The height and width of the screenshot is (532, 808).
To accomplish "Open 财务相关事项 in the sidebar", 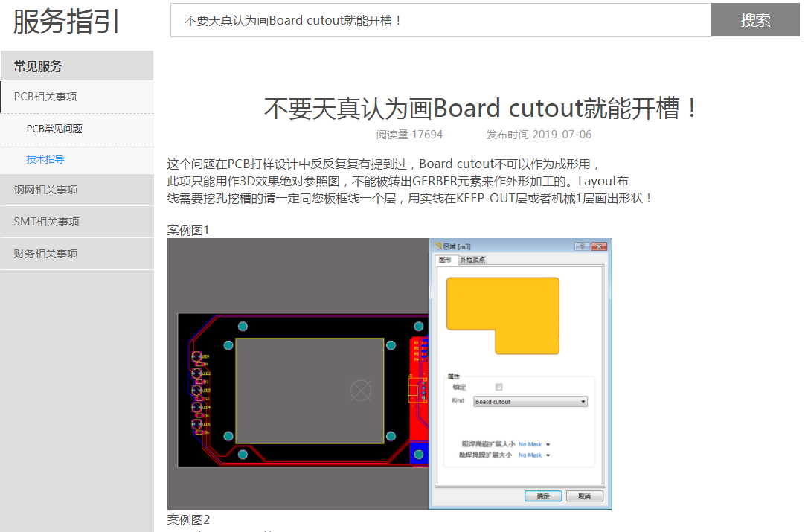I will 45,254.
